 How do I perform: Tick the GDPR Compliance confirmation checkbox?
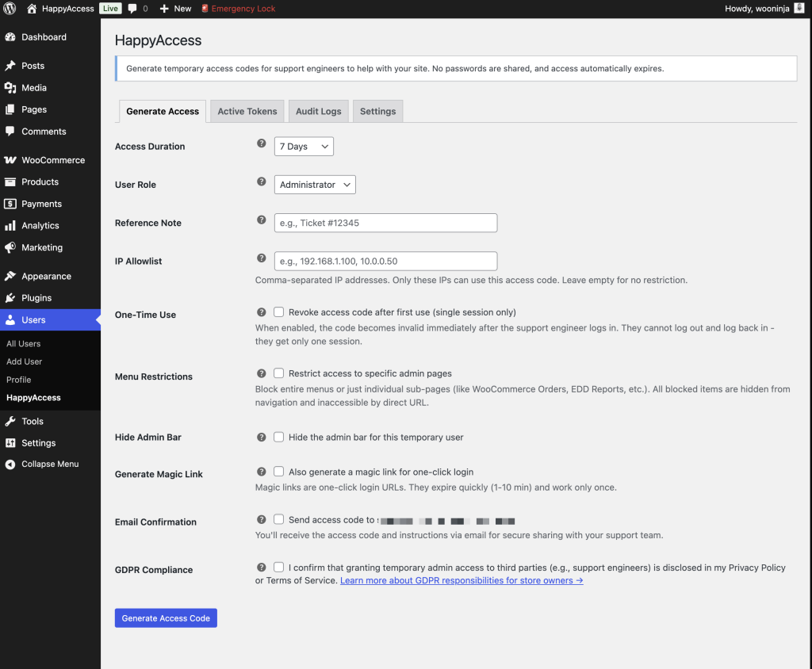click(279, 568)
